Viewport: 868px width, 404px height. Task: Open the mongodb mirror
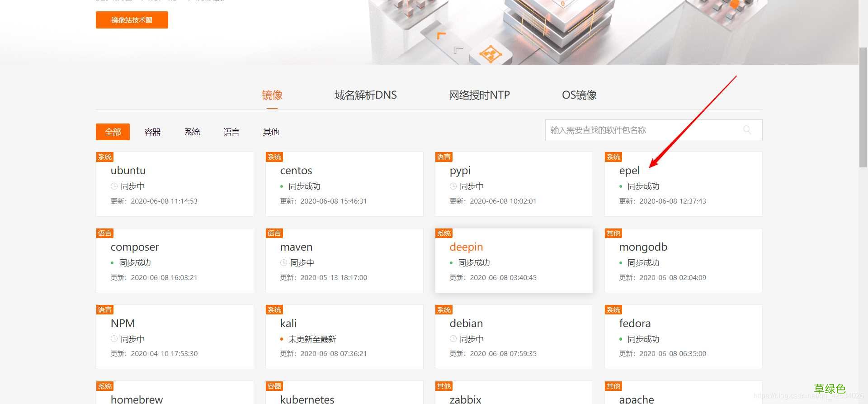pyautogui.click(x=643, y=247)
